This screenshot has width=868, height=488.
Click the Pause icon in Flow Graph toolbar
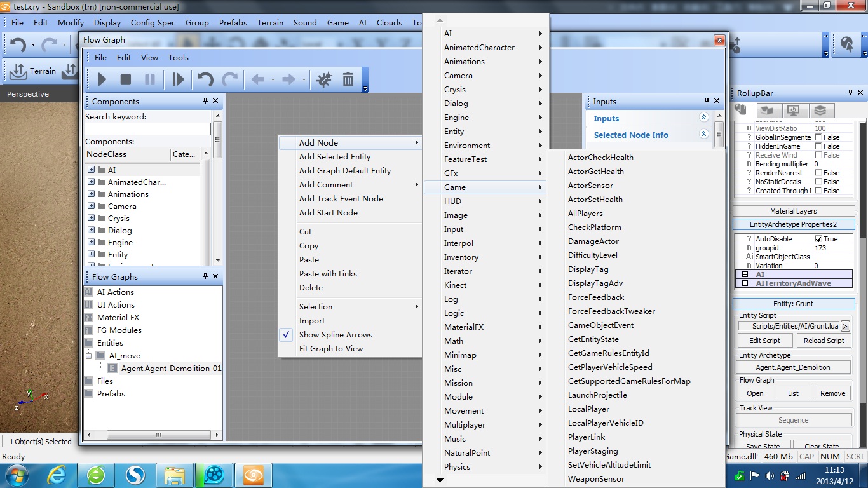[x=150, y=79]
